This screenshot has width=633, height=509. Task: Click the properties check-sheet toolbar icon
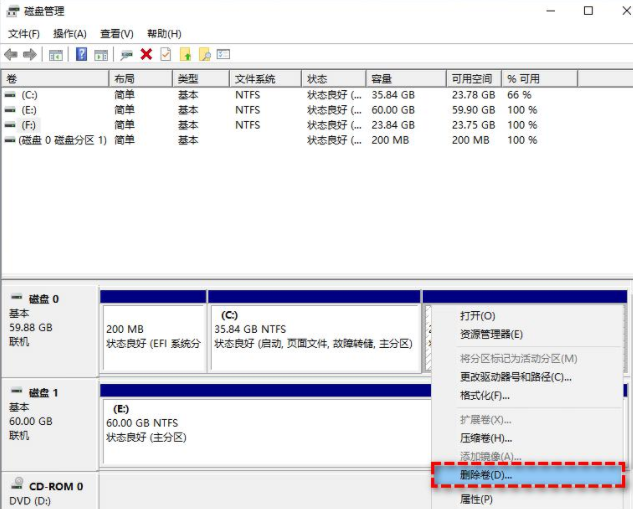click(x=166, y=54)
